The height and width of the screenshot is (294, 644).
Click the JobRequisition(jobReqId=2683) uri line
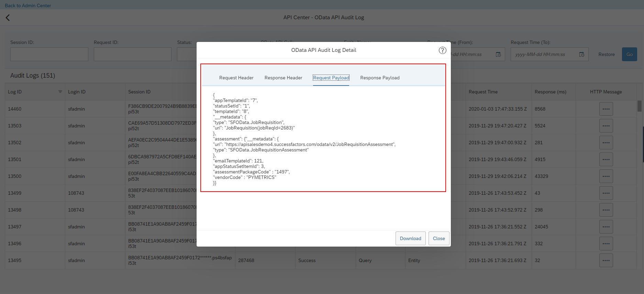(254, 128)
